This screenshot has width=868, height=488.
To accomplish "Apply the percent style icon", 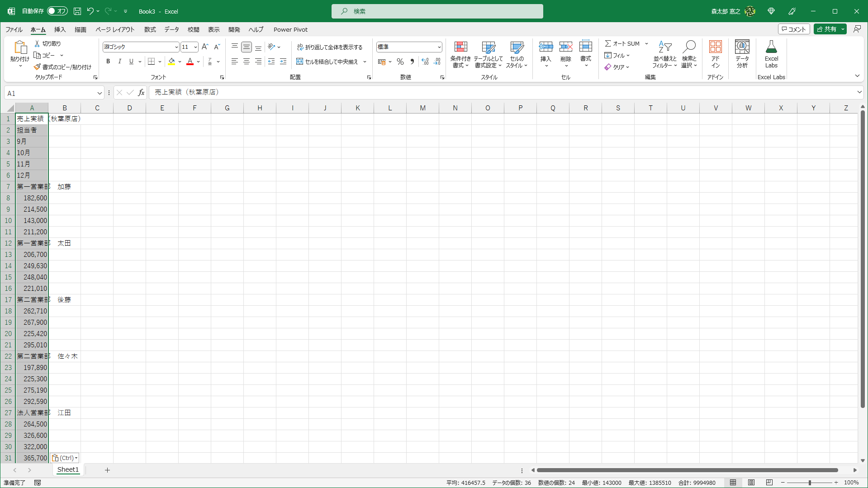I will pyautogui.click(x=400, y=62).
